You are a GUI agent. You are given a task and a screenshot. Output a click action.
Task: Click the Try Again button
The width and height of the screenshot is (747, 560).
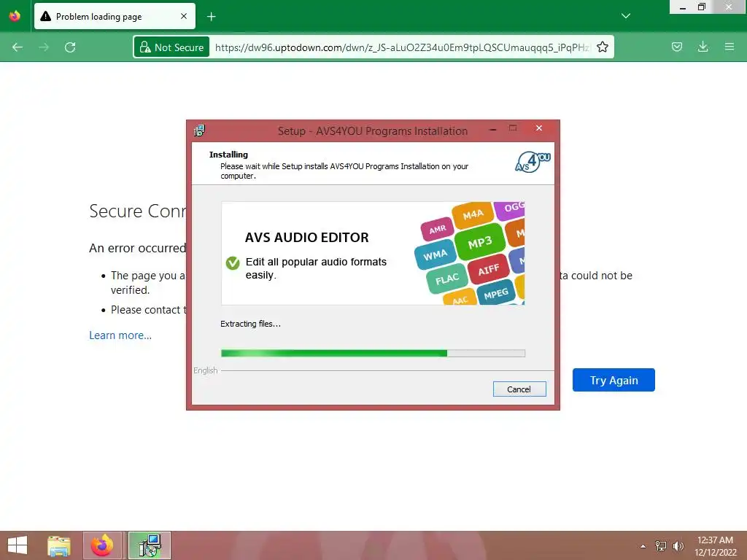[x=614, y=380]
